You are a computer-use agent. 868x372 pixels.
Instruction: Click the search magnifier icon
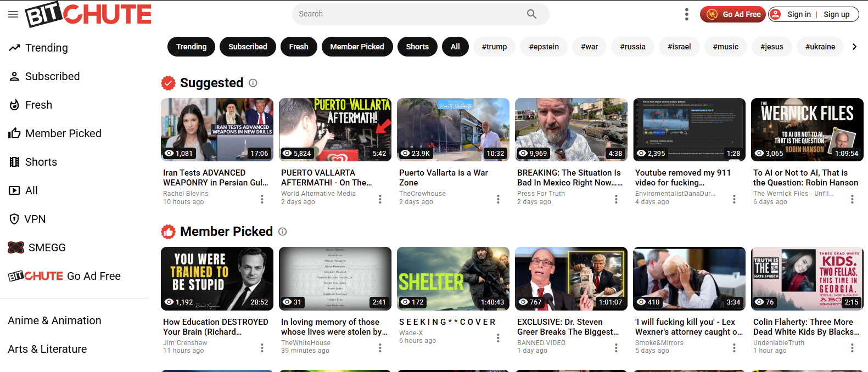531,14
